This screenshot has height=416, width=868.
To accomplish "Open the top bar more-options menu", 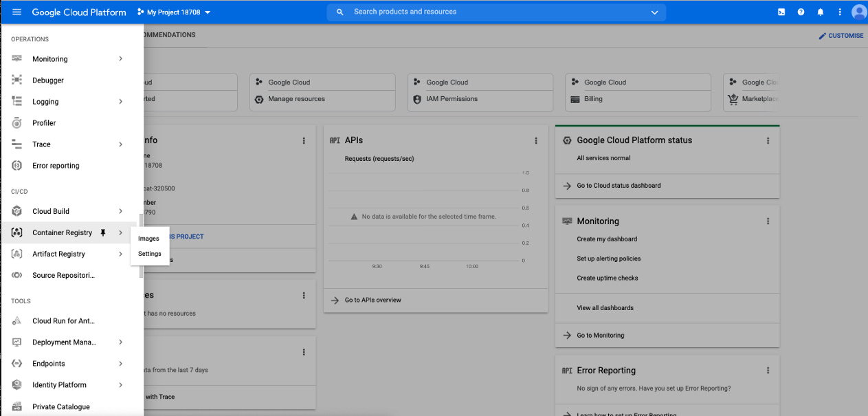I will point(839,12).
